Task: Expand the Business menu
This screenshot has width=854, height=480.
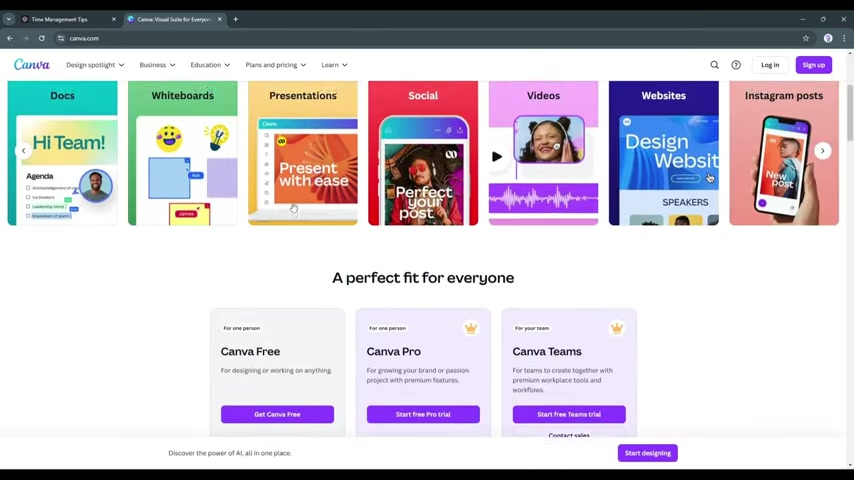Action: coord(157,65)
